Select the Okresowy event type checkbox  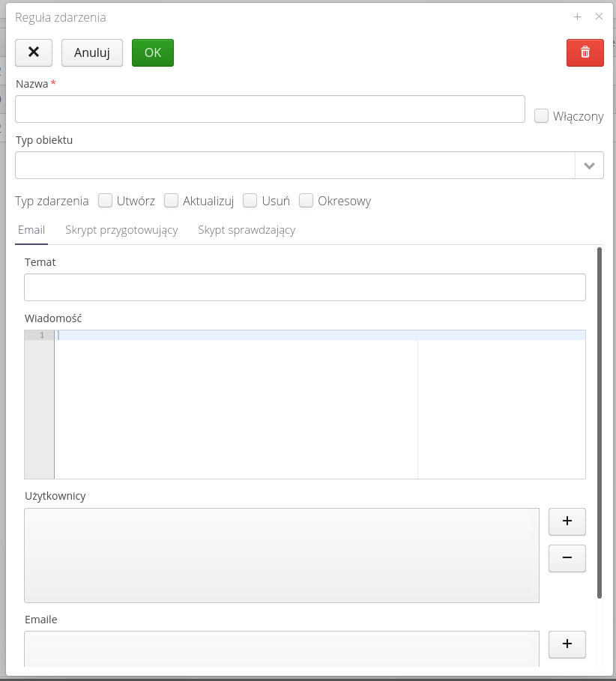pyautogui.click(x=306, y=201)
